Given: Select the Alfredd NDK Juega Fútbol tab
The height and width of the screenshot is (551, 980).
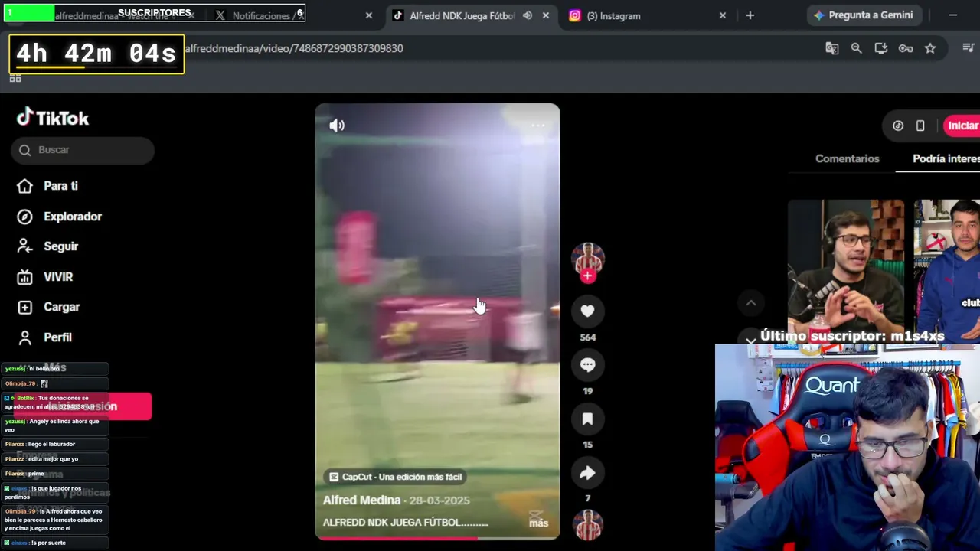Looking at the screenshot, I should click(x=462, y=15).
